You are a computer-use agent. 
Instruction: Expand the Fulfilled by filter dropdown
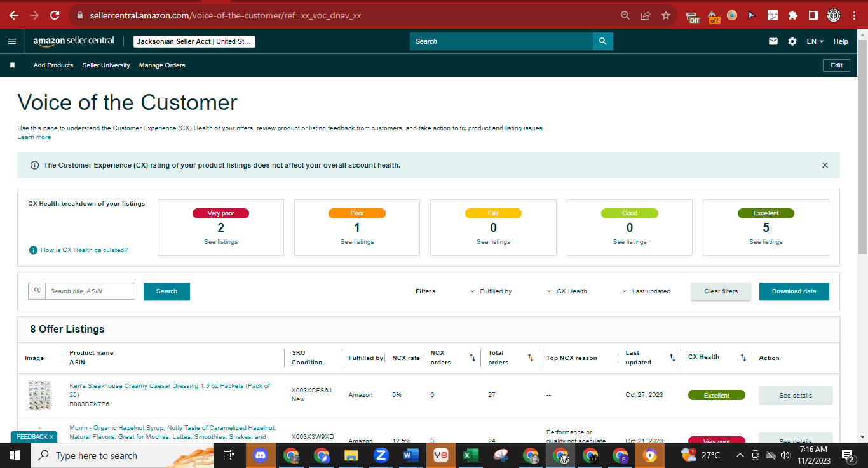491,291
